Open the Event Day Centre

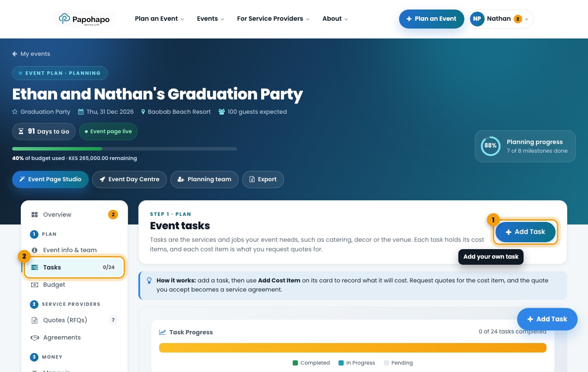[x=129, y=180]
